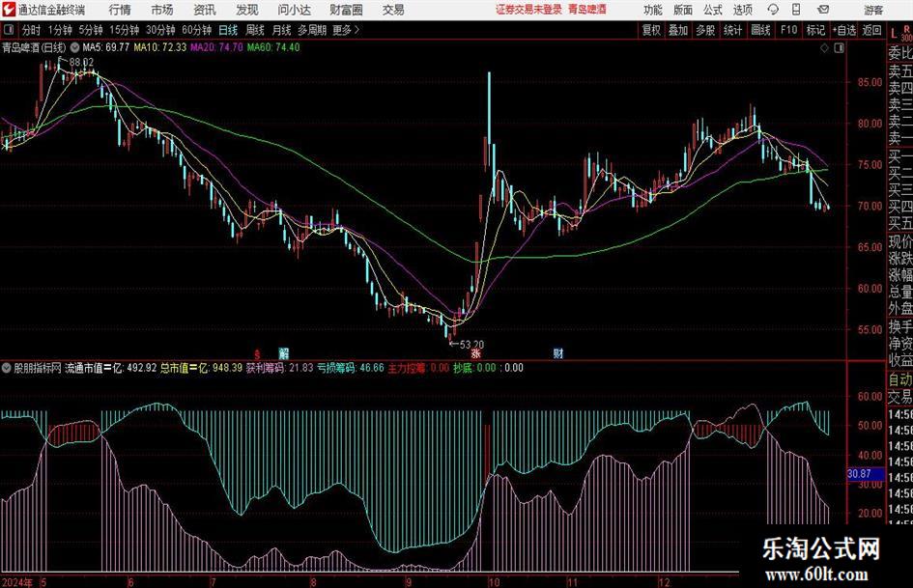This screenshot has height=588, width=913.
Task: Click the 主力控筹 0.00 value
Action: click(418, 368)
